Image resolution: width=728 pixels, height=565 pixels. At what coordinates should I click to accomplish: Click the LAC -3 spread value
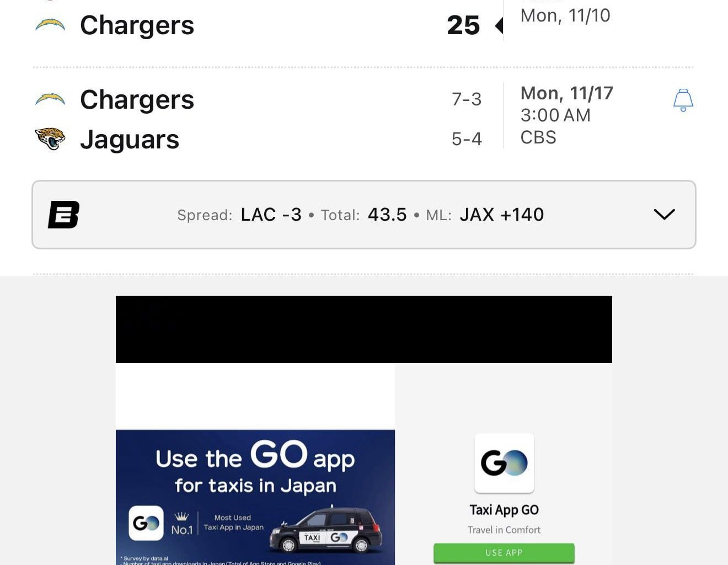[x=271, y=215]
